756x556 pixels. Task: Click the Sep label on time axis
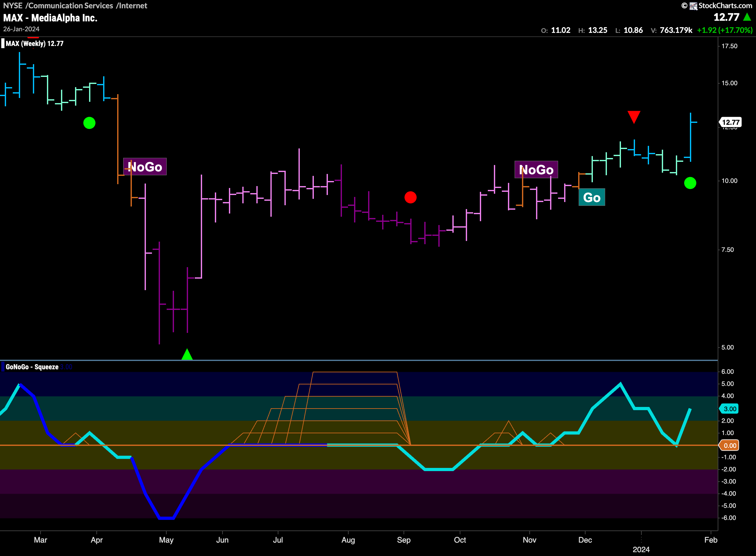click(404, 540)
